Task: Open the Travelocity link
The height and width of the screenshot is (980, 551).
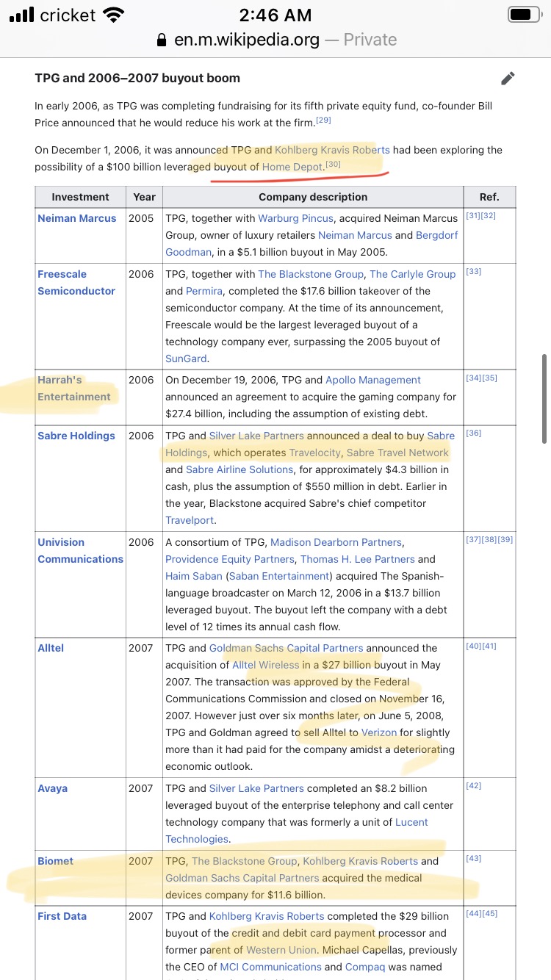Action: (315, 453)
